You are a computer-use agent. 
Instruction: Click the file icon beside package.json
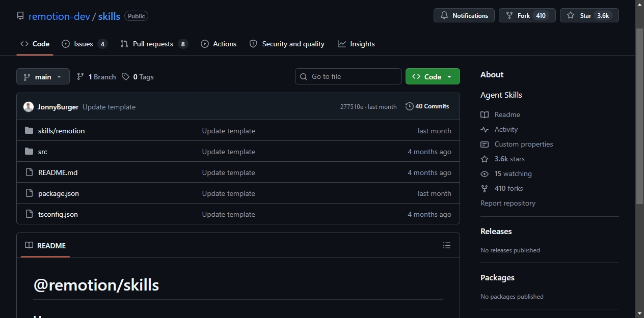pos(29,193)
